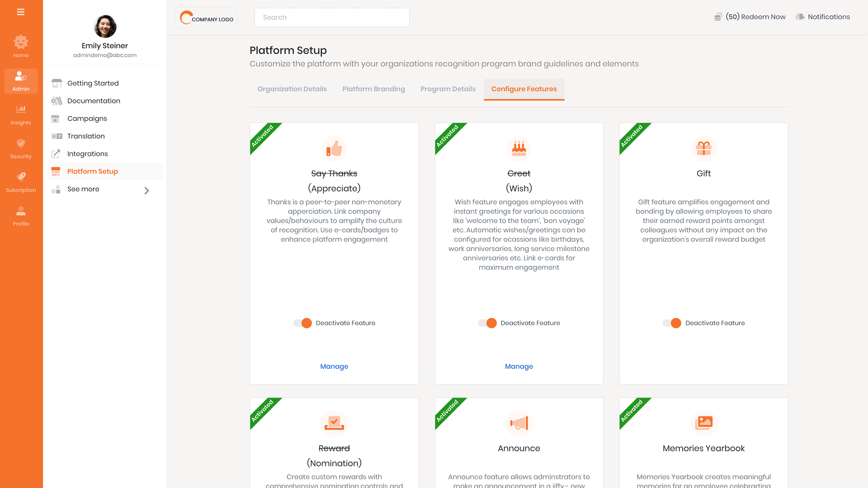The image size is (868, 488).
Task: Open Getting Started menu item
Action: (105, 83)
